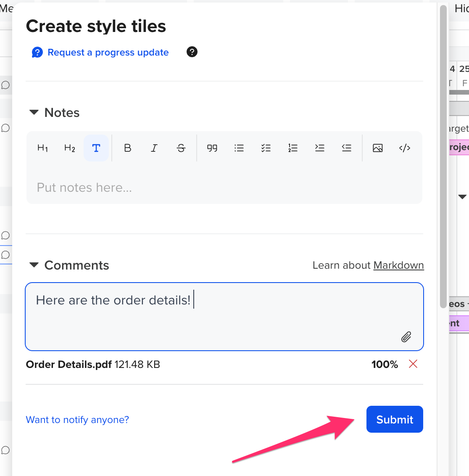Insert a numbered list

[x=293, y=148]
